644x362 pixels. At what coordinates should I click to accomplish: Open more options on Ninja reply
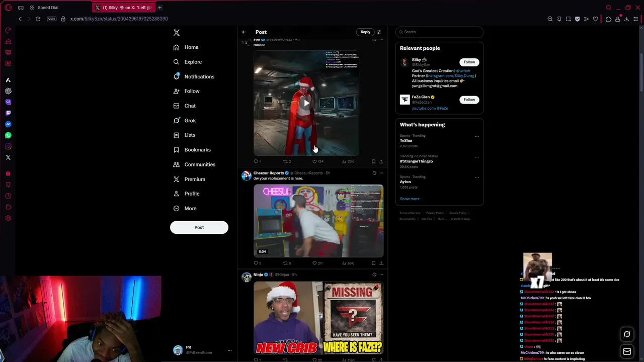pos(381,275)
